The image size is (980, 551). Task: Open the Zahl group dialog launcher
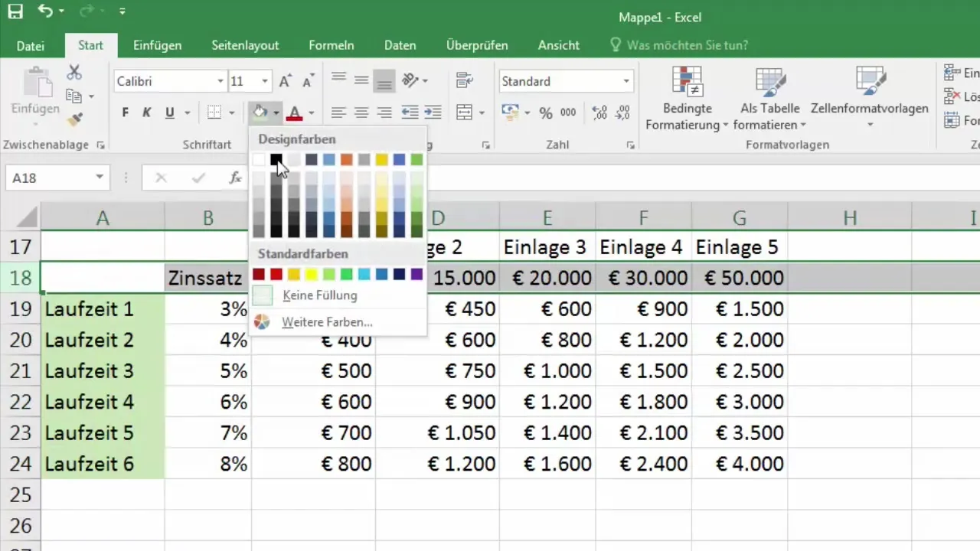(630, 145)
